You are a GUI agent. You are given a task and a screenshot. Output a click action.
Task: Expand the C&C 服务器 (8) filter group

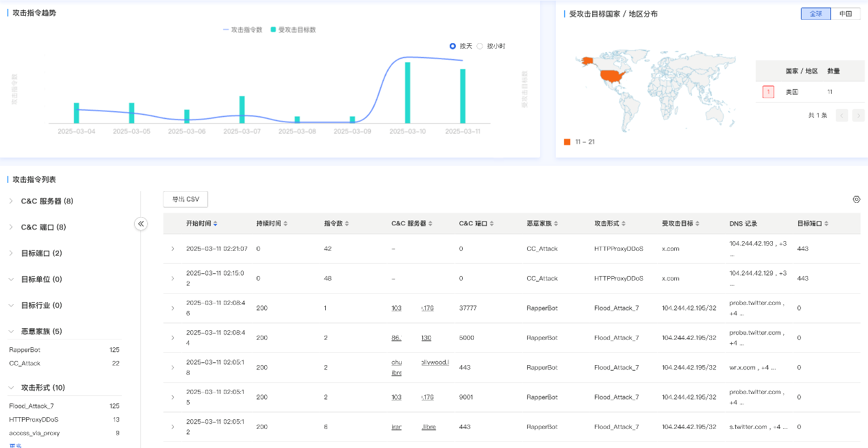(11, 201)
